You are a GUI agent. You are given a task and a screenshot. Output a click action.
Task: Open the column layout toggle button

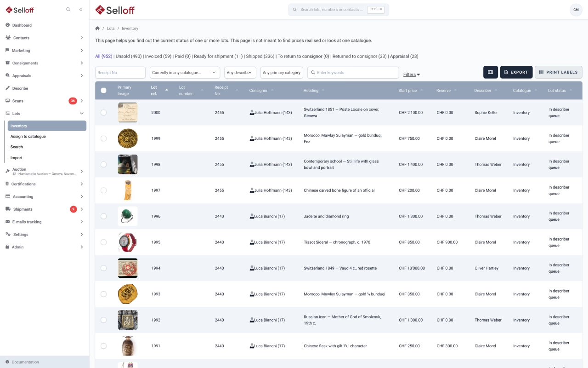point(491,72)
